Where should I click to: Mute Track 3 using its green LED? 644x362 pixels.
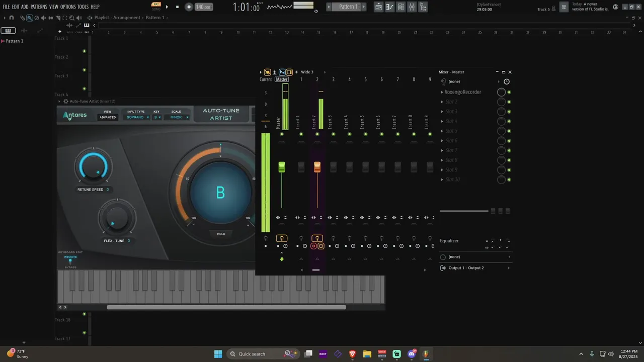84,88
